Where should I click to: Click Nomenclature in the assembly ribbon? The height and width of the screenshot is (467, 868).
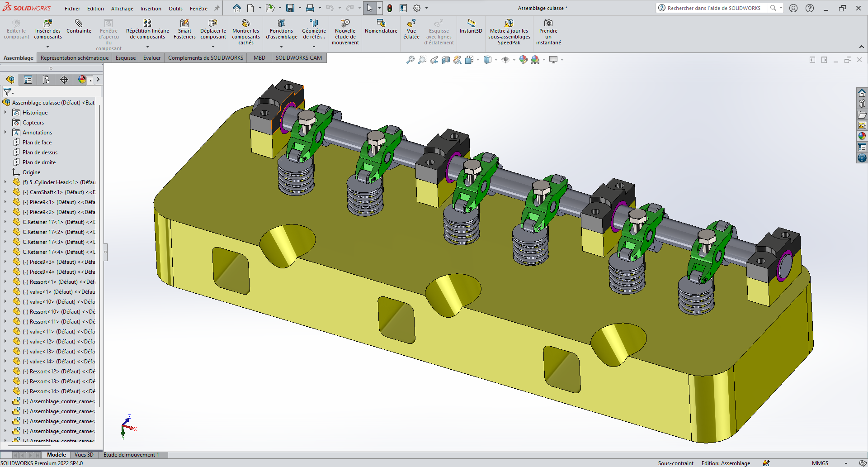pyautogui.click(x=381, y=27)
